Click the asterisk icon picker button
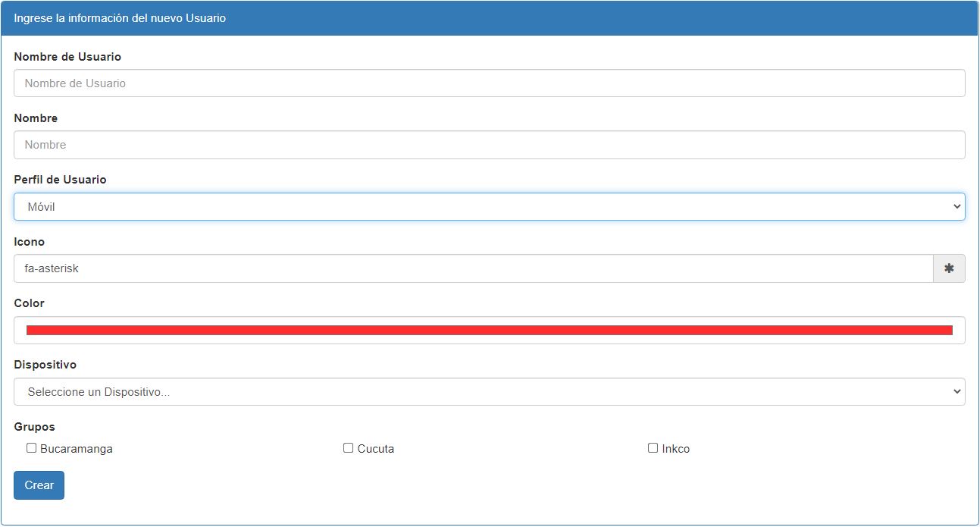The height and width of the screenshot is (527, 980). pyautogui.click(x=949, y=268)
